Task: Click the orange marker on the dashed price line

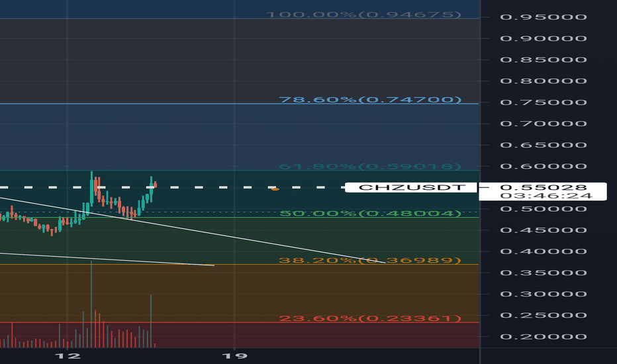Action: [x=275, y=189]
